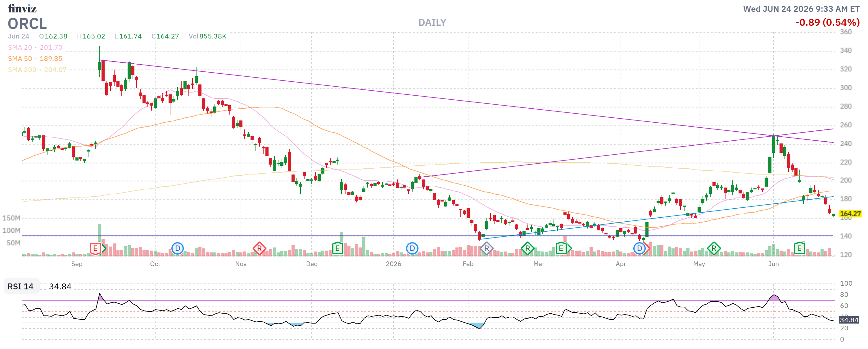
Task: Click the DAILY timeframe label
Action: click(432, 23)
